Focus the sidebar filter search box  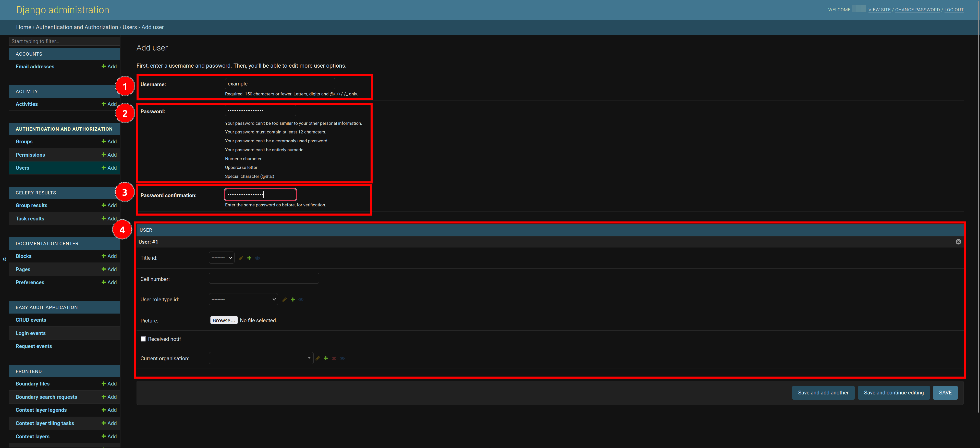coord(65,41)
